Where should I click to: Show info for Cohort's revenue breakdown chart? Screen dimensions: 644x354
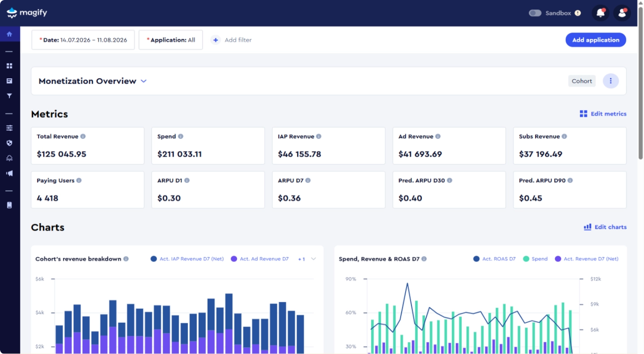point(126,259)
